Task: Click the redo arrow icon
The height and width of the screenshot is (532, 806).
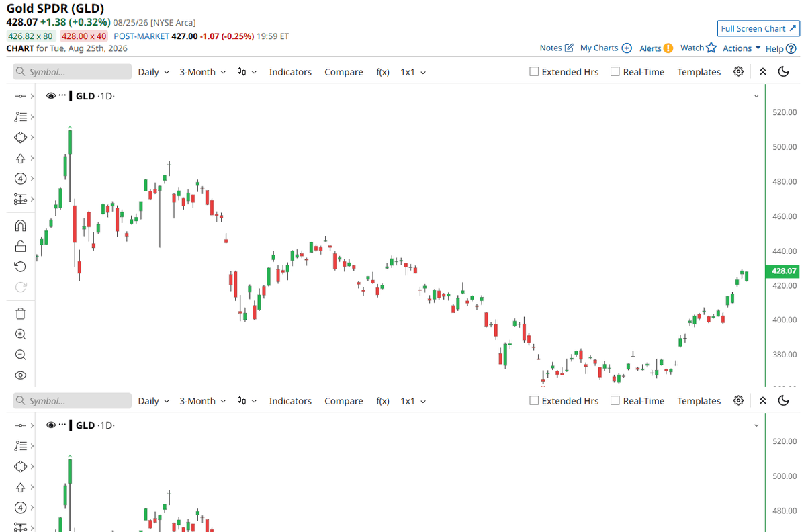Action: (20, 287)
